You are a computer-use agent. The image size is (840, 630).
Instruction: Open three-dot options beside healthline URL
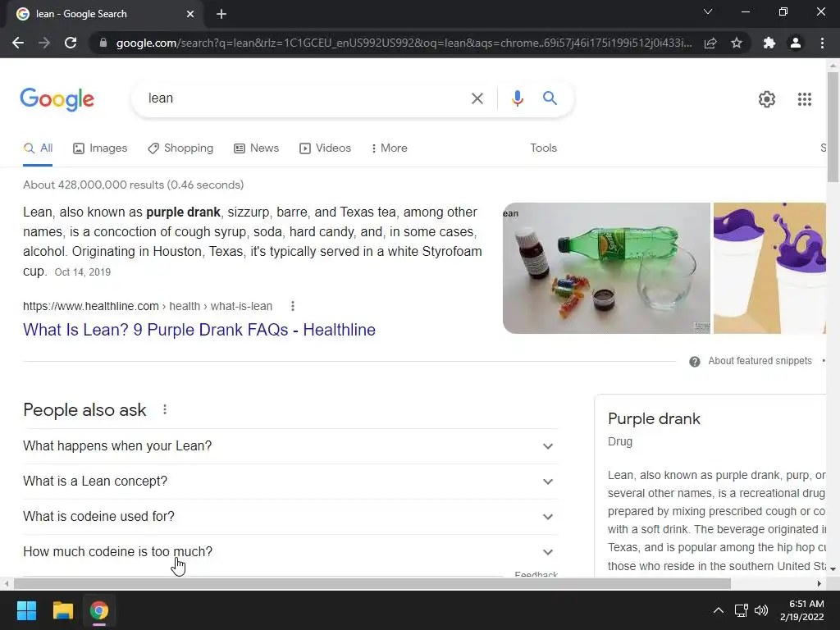coord(293,307)
